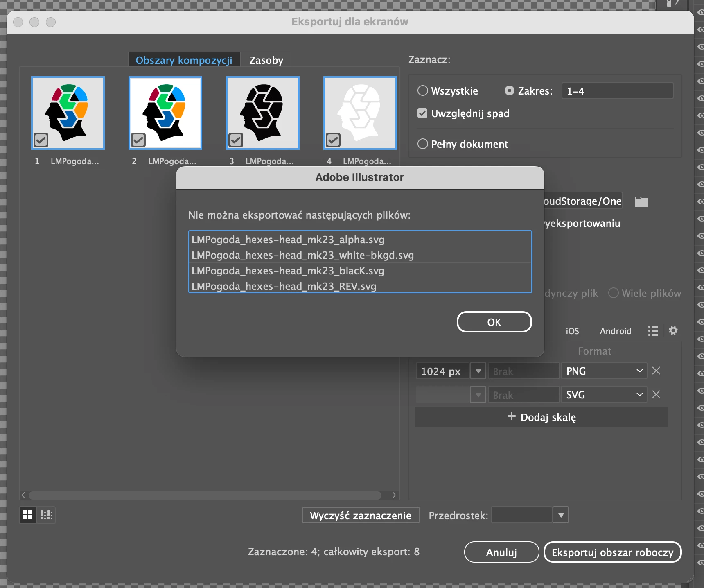704x588 pixels.
Task: Uncheck artboard 4 thumbnail checkbox
Action: 333,140
